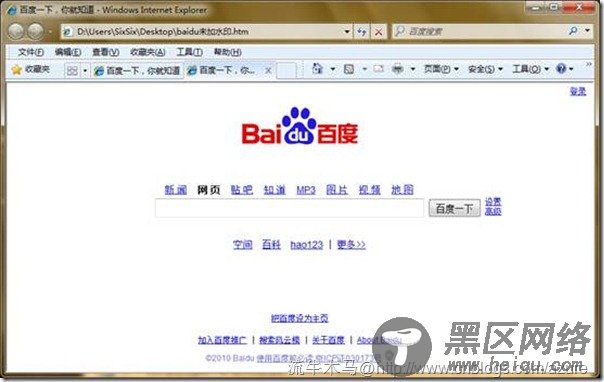Click the RSS Feeds icon in command bar
The image size is (604, 382).
(349, 69)
